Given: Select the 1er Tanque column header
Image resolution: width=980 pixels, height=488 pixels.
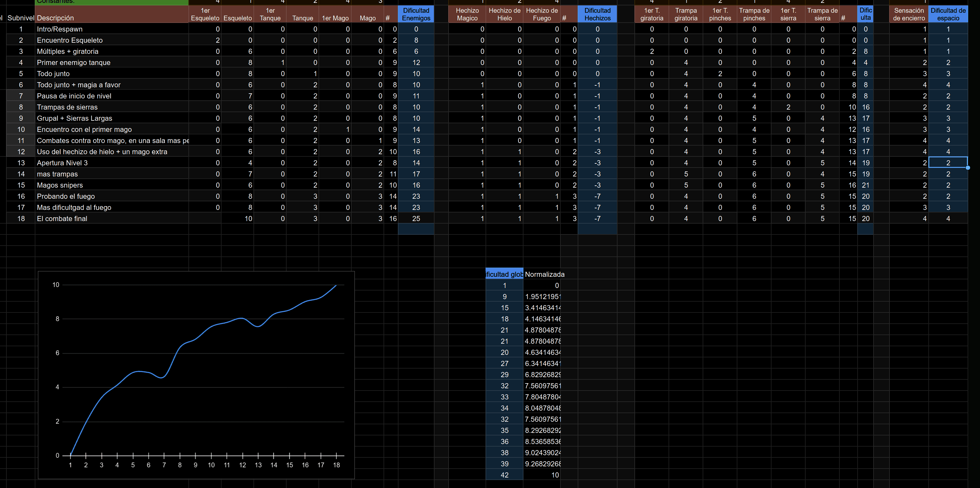Looking at the screenshot, I should point(270,14).
